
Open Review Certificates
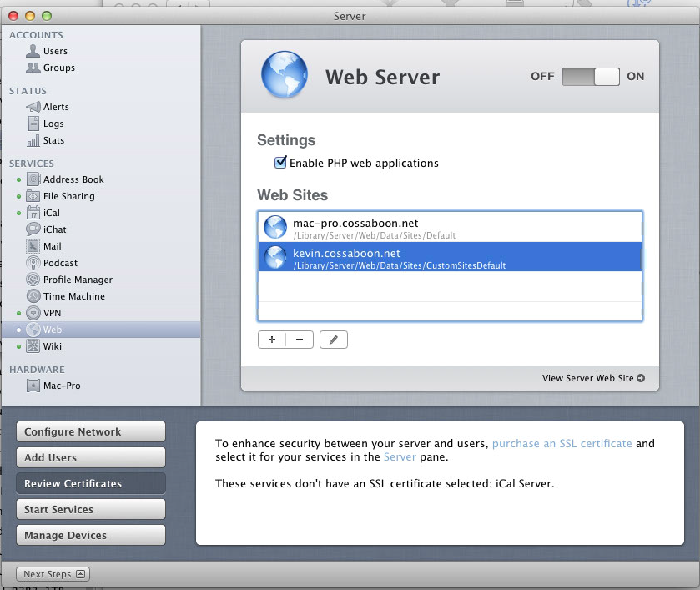(x=90, y=483)
